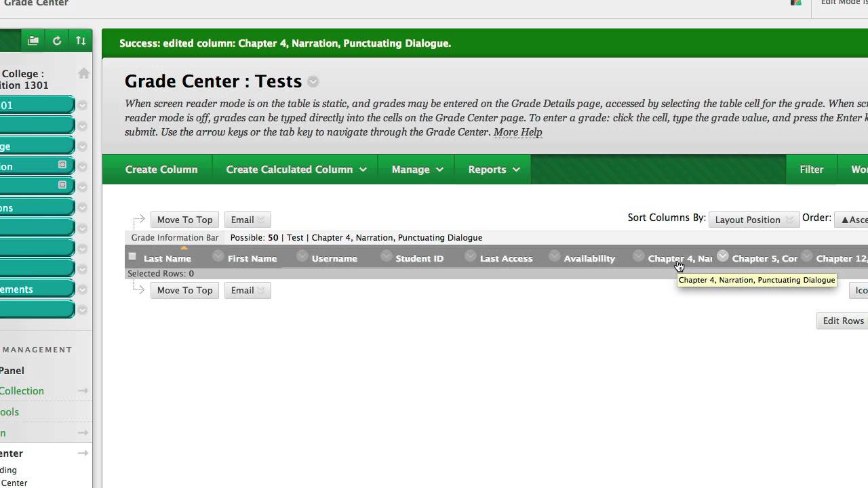Click the sidebar menu item ending '01'
This screenshot has width=868, height=488.
tap(37, 105)
